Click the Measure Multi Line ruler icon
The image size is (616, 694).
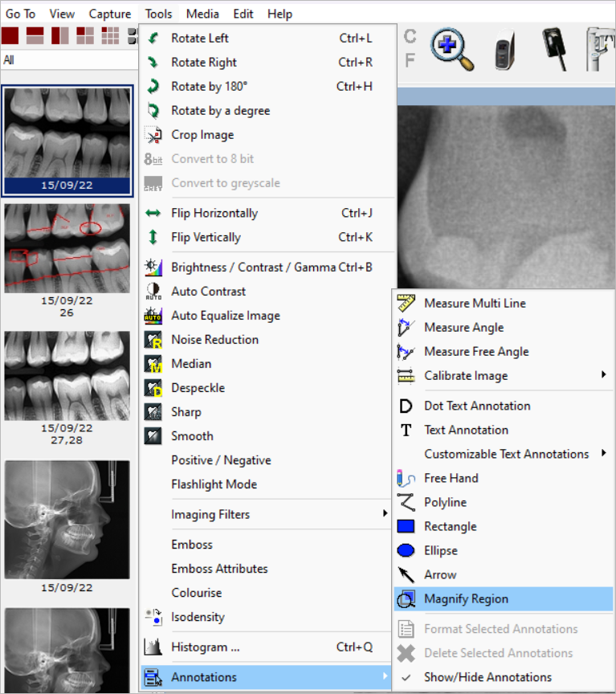click(x=406, y=303)
